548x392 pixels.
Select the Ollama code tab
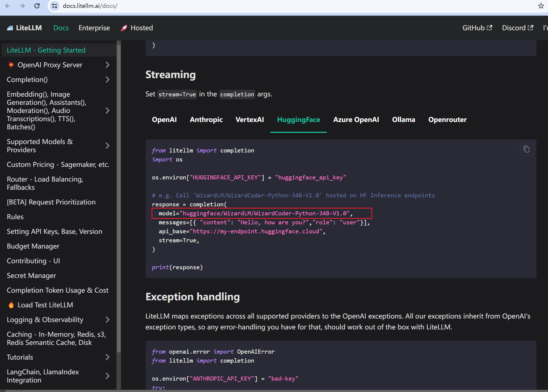tap(403, 120)
